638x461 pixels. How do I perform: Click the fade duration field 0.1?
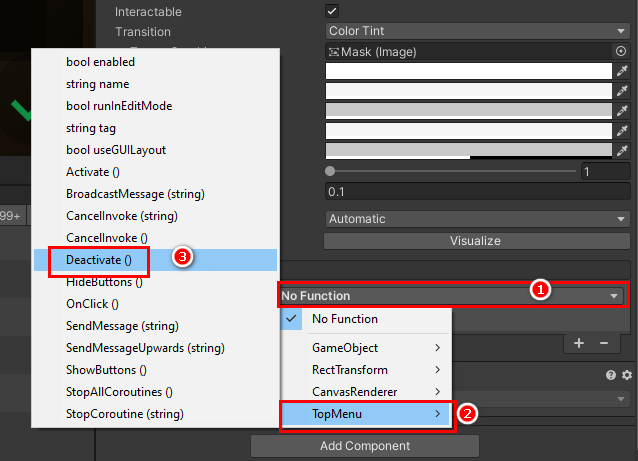[x=477, y=192]
